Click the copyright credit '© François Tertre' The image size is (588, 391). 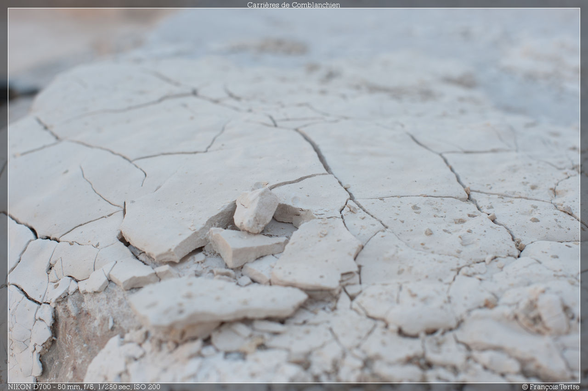click(x=551, y=387)
